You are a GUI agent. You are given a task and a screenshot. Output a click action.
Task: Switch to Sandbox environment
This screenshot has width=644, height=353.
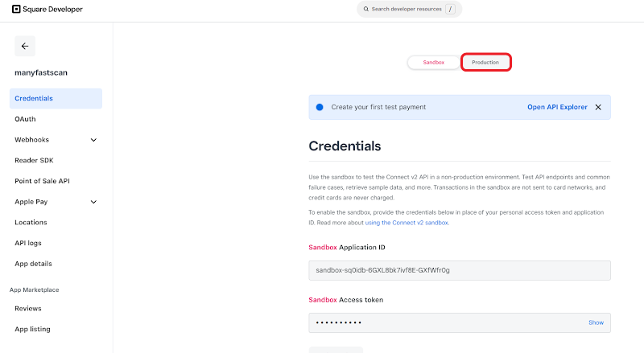pos(434,62)
